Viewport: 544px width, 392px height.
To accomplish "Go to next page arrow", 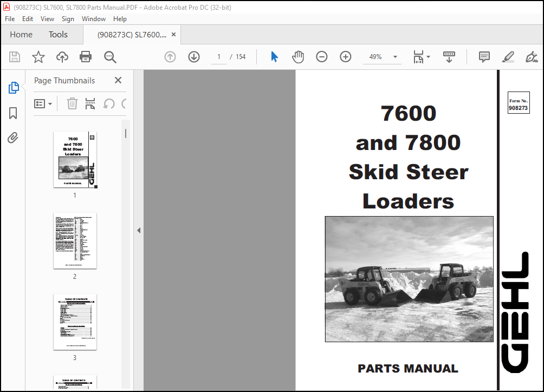I will point(194,57).
